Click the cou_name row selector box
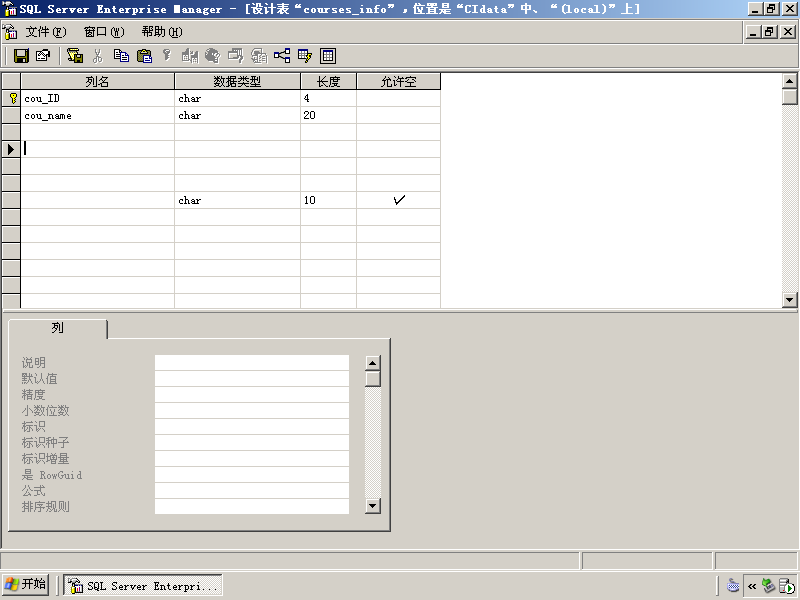Screen dimensions: 800x600 point(11,115)
